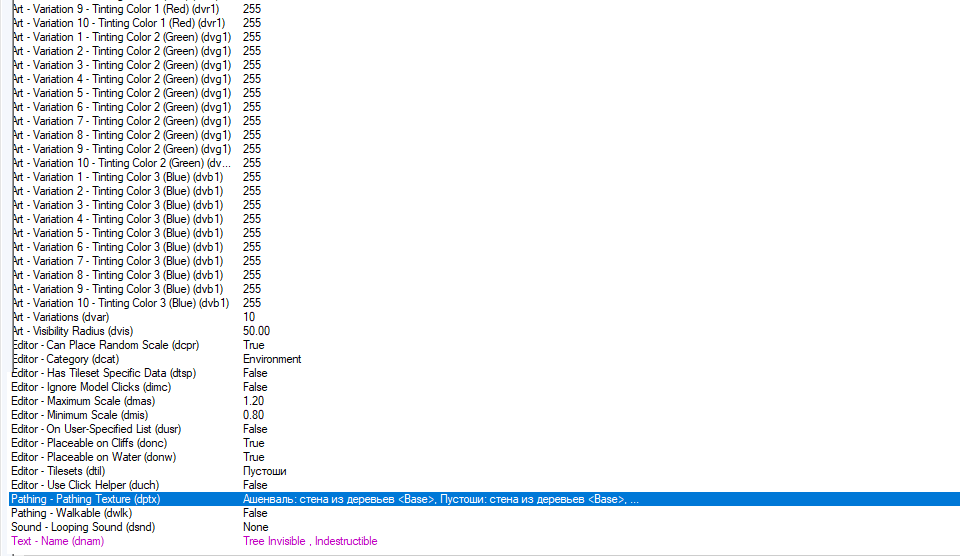Select Variation 7 - Tinting Color 2 (Green) row
Screen dimensions: 960x556
484,121
